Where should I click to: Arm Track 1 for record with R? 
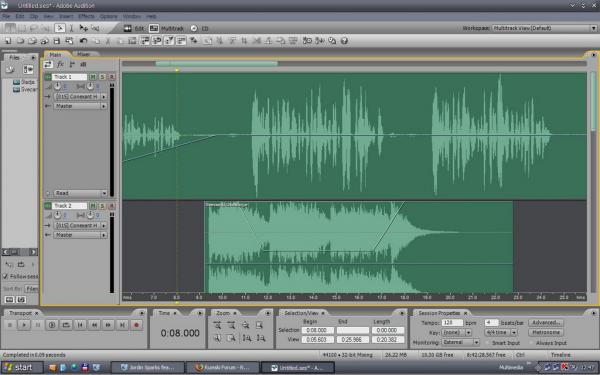[112, 77]
